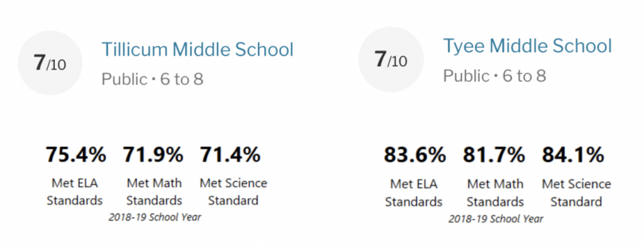Select Tillicum's 75.4% ELA figure
Screen dimensions: 644x247
point(76,155)
